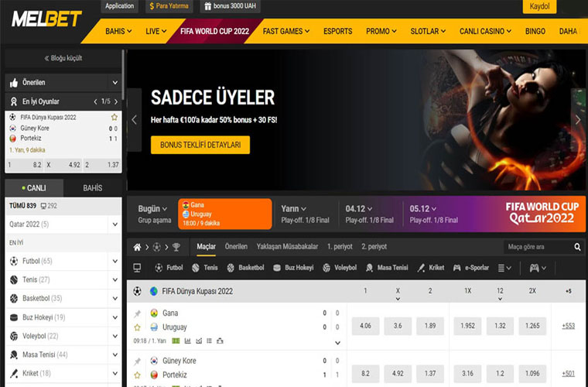Screen dimensions: 588x387
Task: Expand Tenis in the sidebar
Action: pos(115,279)
